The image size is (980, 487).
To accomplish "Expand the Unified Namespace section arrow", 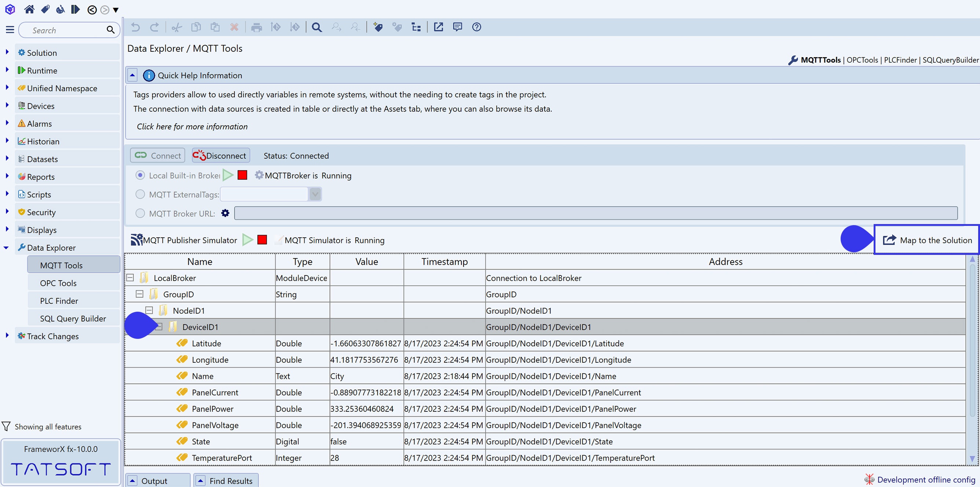I will tap(7, 88).
